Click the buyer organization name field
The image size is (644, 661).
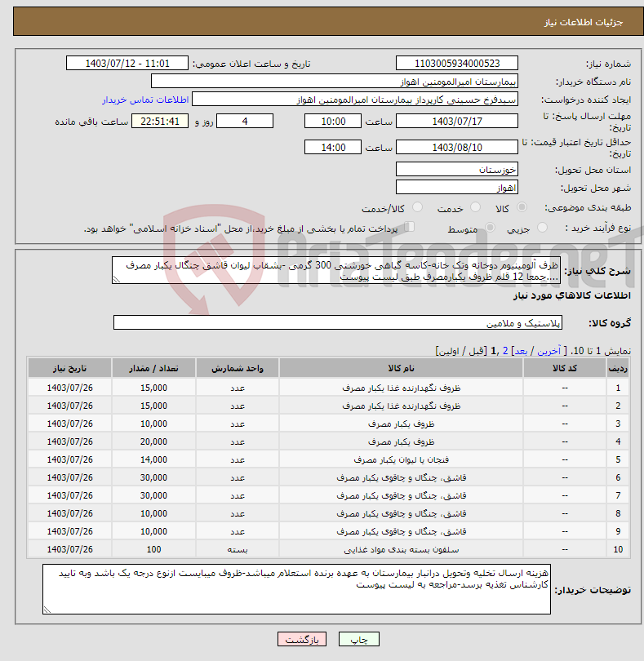pos(335,82)
